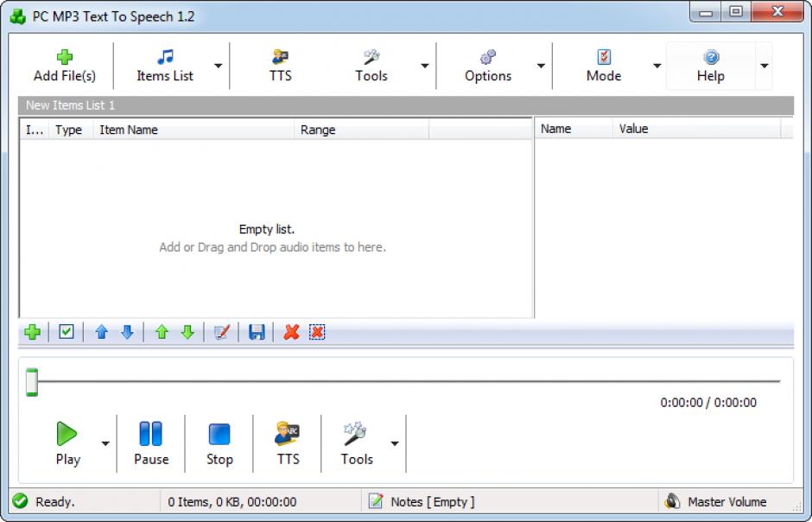Screen dimensions: 812x522
Task: Click the first 'I...' column header
Action: click(x=35, y=130)
